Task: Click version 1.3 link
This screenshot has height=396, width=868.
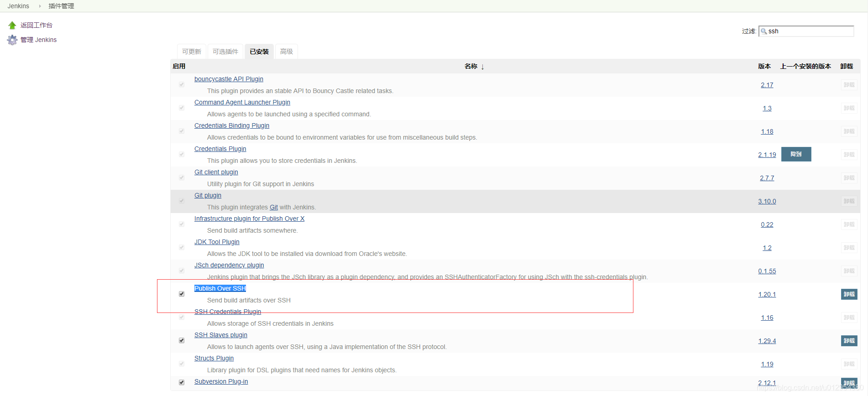Action: (767, 108)
